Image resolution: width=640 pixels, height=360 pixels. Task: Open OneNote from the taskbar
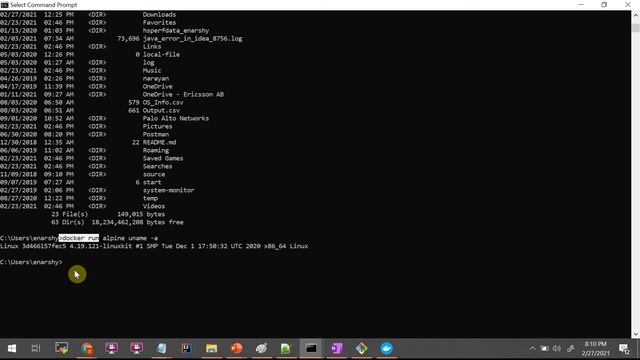click(336, 348)
